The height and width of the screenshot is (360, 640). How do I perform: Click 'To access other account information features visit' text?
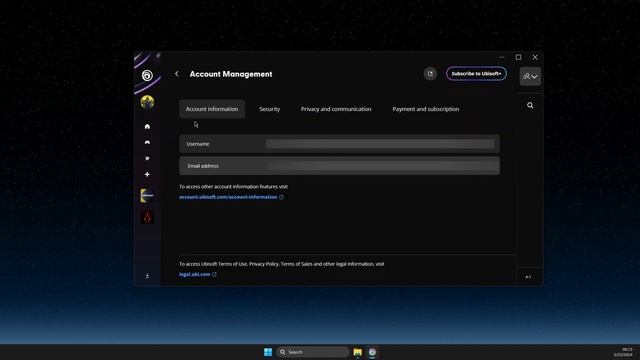(233, 187)
